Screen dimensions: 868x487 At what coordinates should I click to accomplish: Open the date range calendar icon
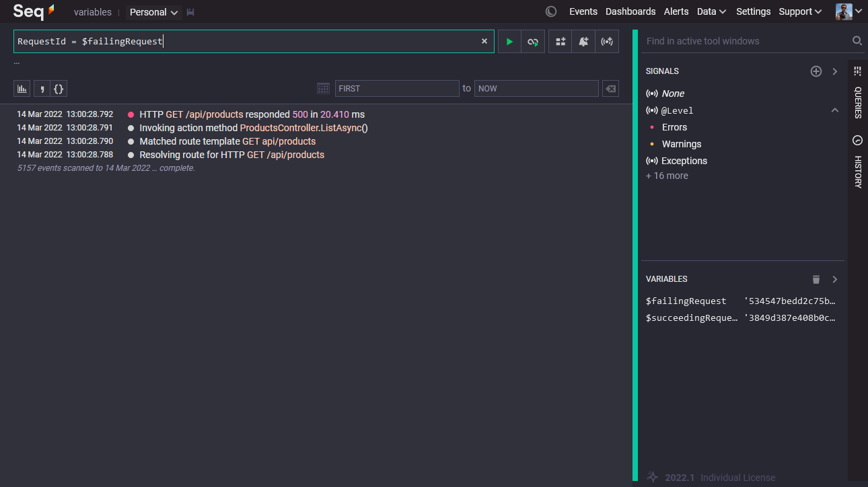click(x=323, y=88)
